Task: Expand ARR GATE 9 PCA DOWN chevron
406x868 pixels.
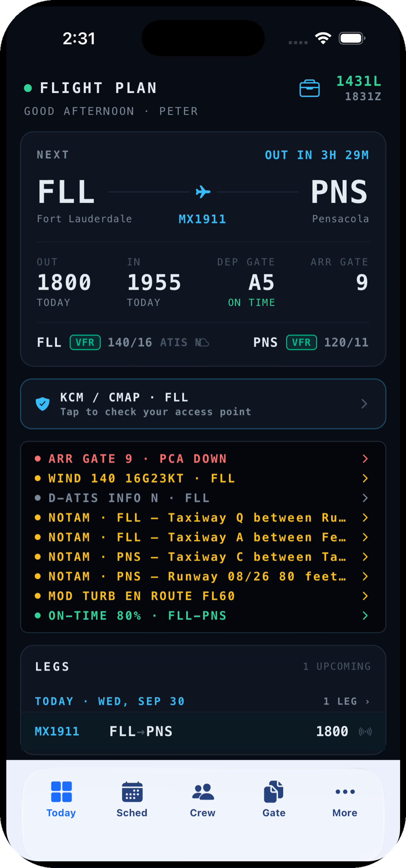Action: click(365, 459)
